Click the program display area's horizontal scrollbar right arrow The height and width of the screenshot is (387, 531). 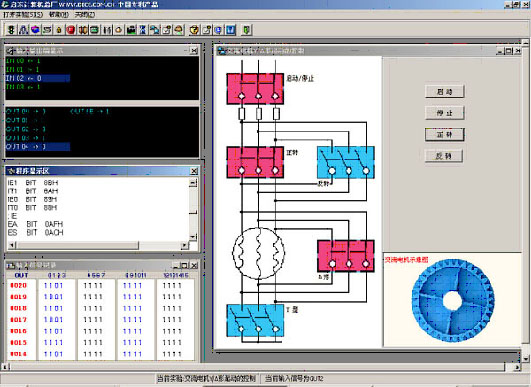tap(185, 245)
